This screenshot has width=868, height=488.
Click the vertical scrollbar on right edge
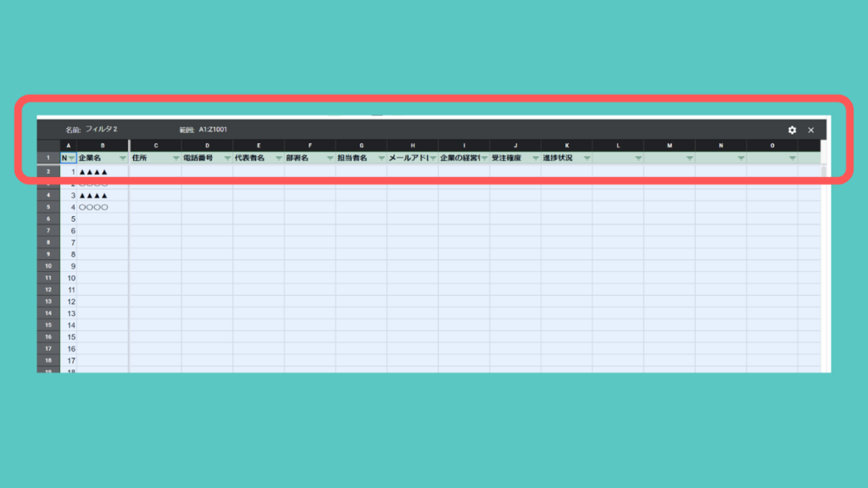[x=825, y=254]
